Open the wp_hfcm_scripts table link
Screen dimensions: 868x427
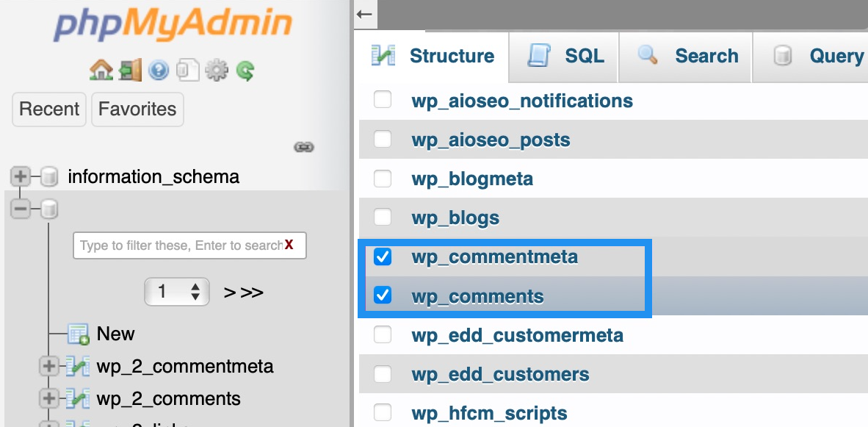click(x=489, y=413)
